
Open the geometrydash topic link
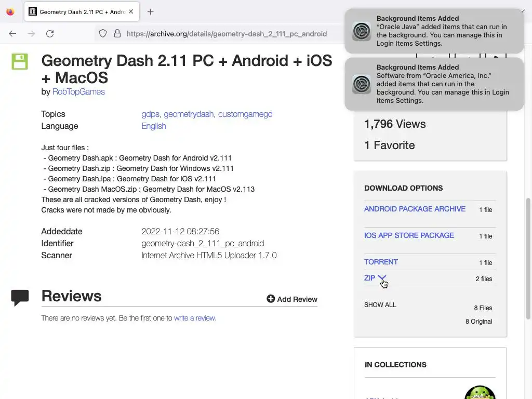pyautogui.click(x=189, y=114)
